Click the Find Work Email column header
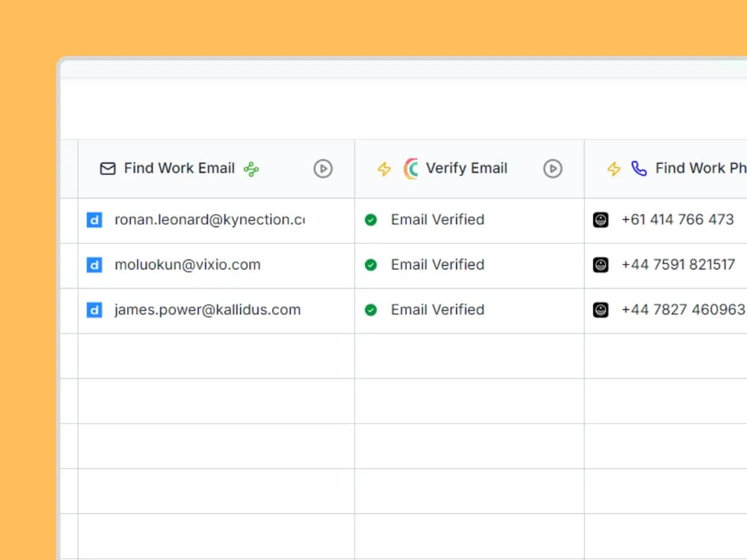The height and width of the screenshot is (560, 747). (179, 168)
